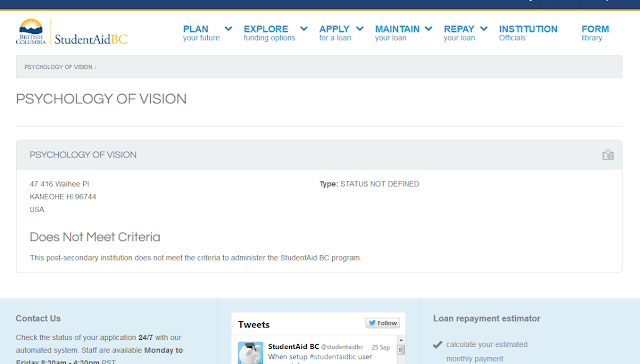Open the EXPLORE funding options menu
The image size is (640, 364).
click(269, 33)
